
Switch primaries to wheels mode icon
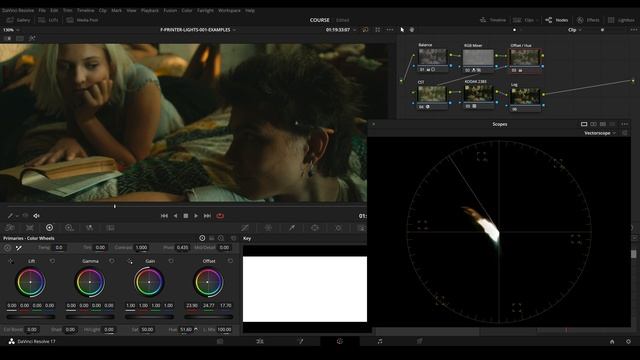coord(202,238)
